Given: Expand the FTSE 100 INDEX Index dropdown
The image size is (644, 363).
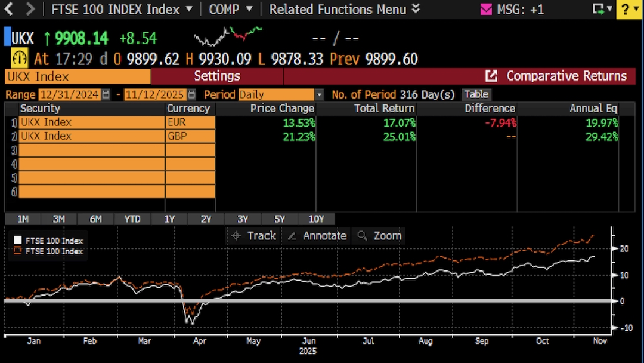Looking at the screenshot, I should 189,10.
